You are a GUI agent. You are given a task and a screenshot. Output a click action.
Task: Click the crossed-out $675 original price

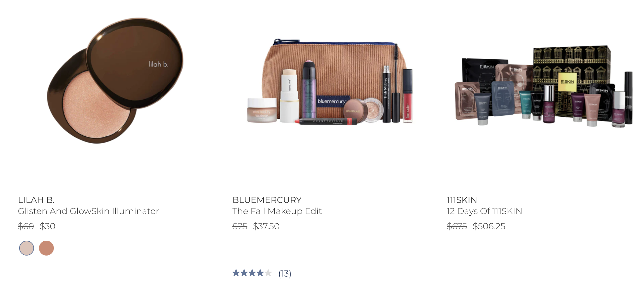(457, 226)
